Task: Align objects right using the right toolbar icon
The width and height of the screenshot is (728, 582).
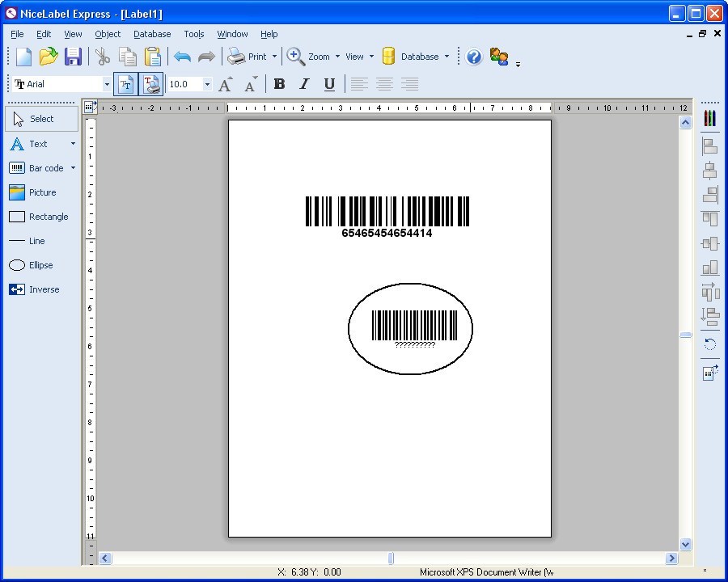Action: coord(710,195)
